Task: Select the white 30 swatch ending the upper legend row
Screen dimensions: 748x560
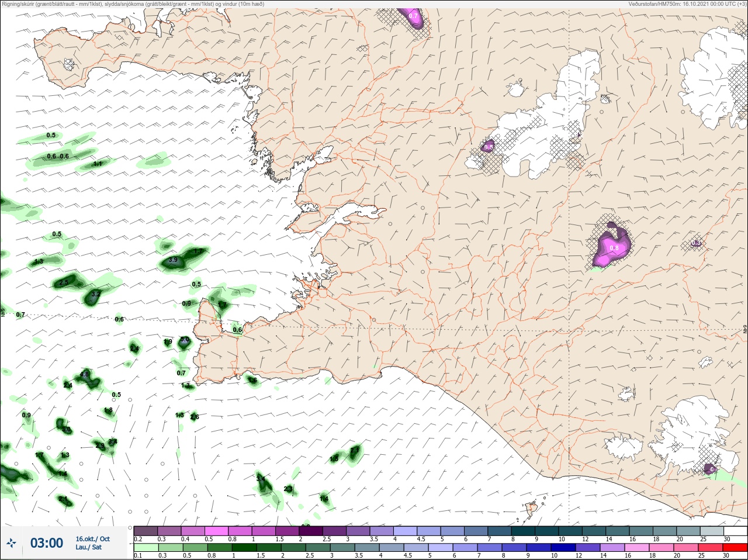Action: tap(735, 531)
